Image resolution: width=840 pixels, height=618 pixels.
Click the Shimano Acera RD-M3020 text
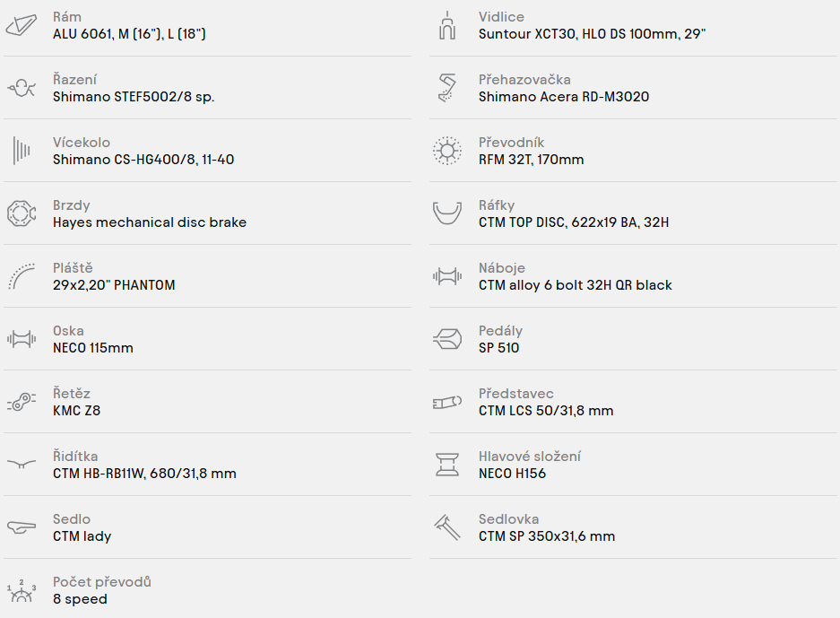[x=564, y=97]
